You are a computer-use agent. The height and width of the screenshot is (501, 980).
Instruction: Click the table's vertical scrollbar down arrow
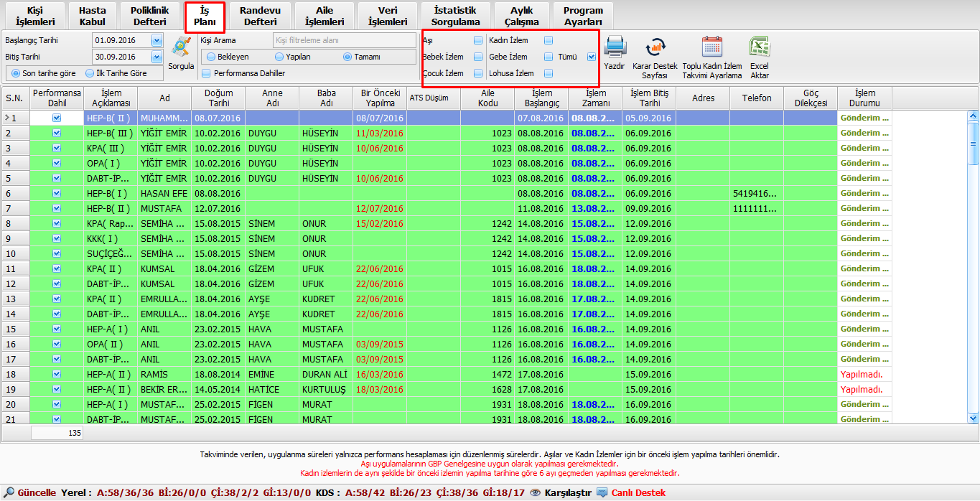tap(973, 418)
